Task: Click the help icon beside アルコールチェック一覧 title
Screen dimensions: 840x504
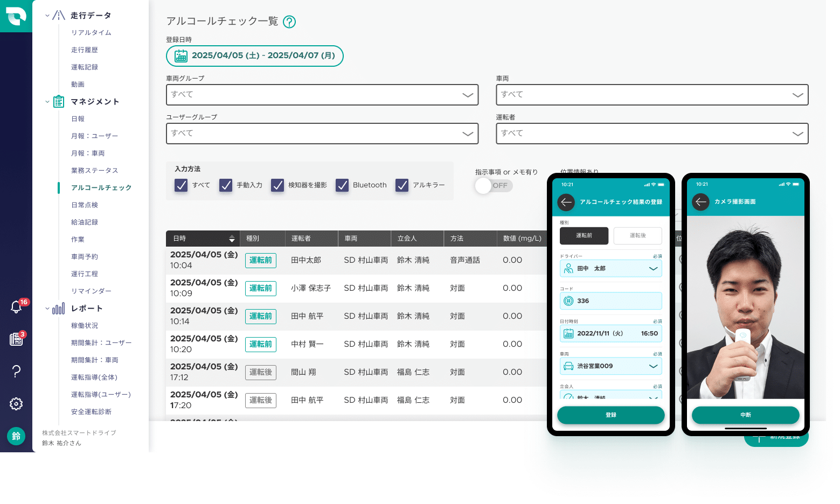Action: [289, 22]
